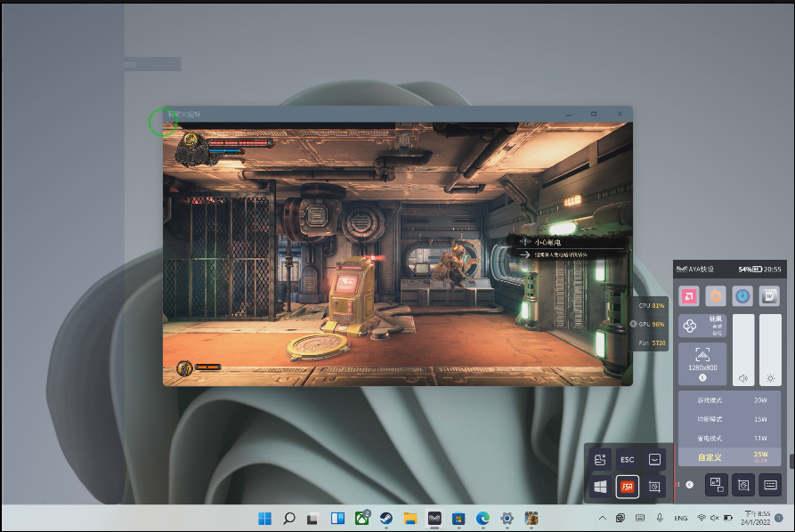Open Microsoft Edge from the taskbar
Viewport: 795px width, 532px height.
coord(483,519)
